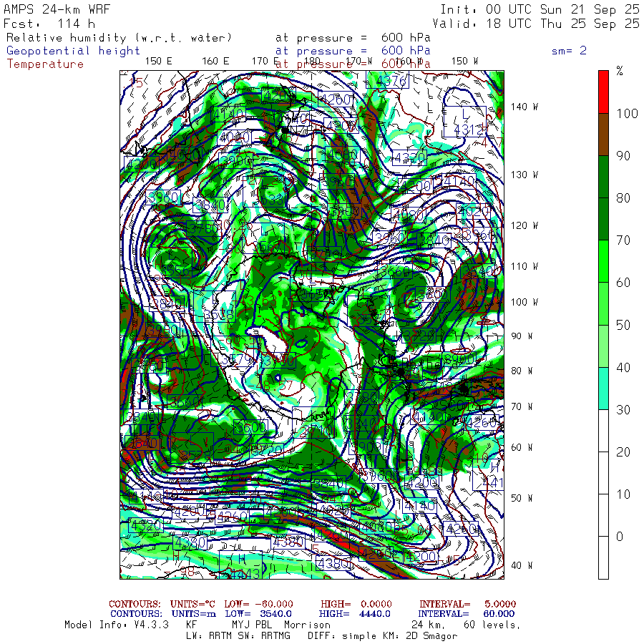Click the 'Valid: 18 UTC Thu 25 Sep 25' text
This screenshot has height=644, width=644.
point(540,24)
